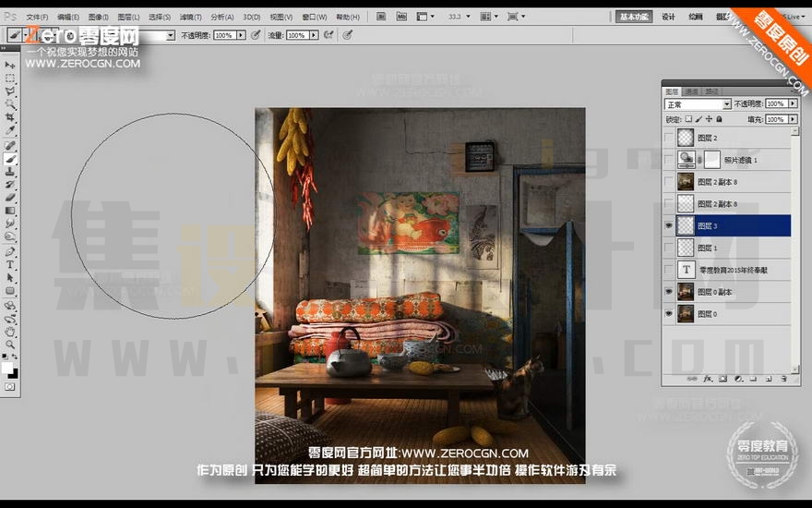
Task: Select the Clone Stamp tool
Action: click(10, 172)
